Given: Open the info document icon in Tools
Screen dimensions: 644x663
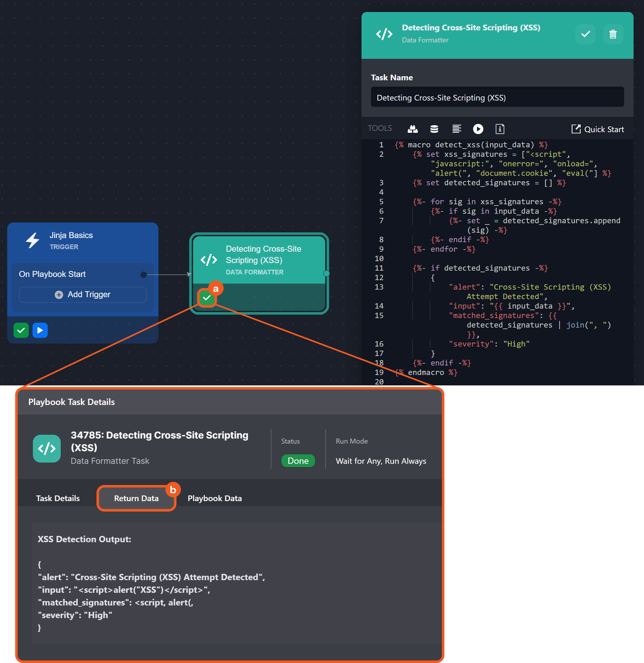Looking at the screenshot, I should [x=500, y=129].
